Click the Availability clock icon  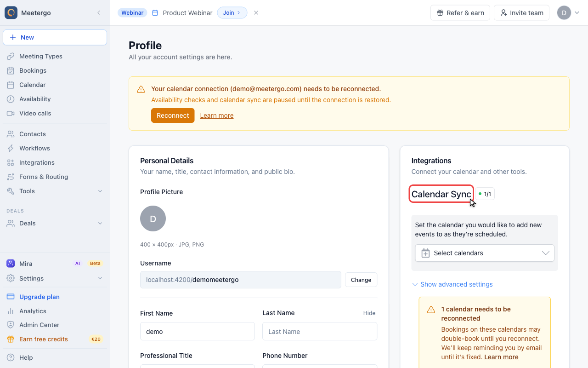[11, 99]
